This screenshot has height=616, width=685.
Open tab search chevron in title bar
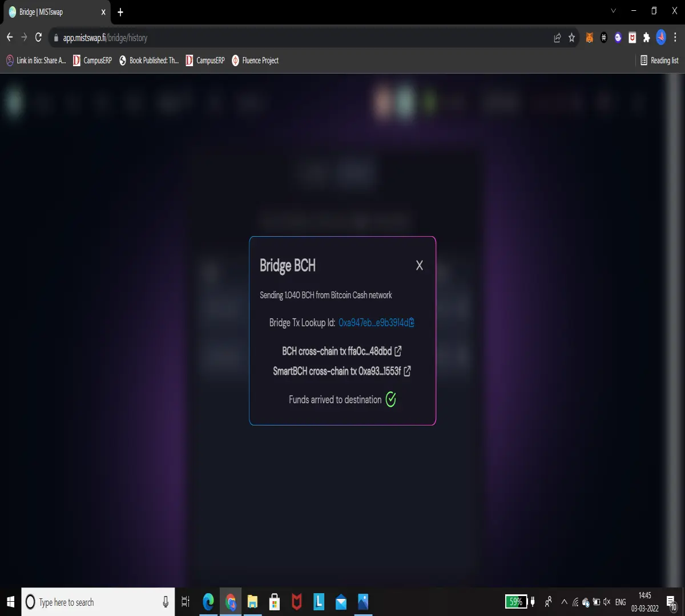[x=614, y=11]
